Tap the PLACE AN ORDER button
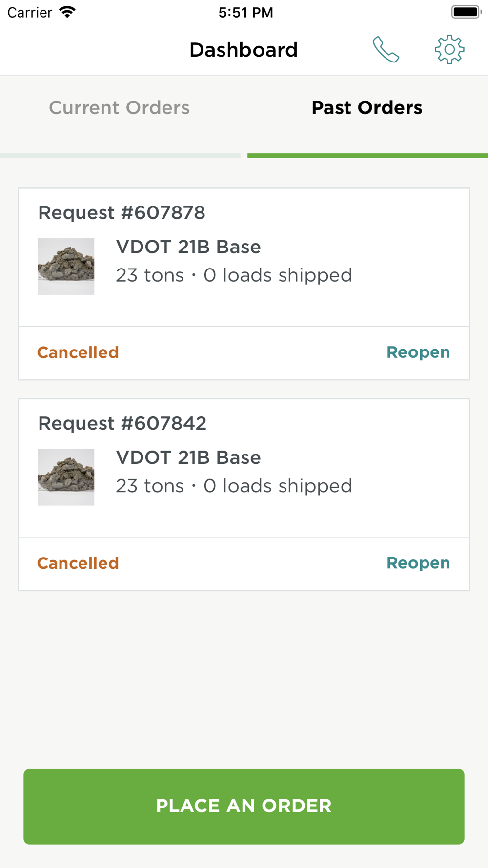This screenshot has width=488, height=868. click(x=244, y=806)
